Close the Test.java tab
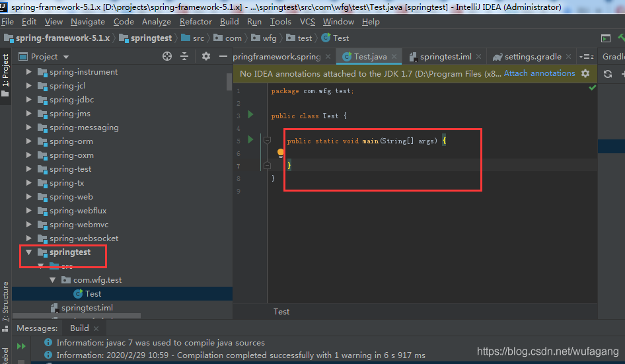 (x=394, y=57)
